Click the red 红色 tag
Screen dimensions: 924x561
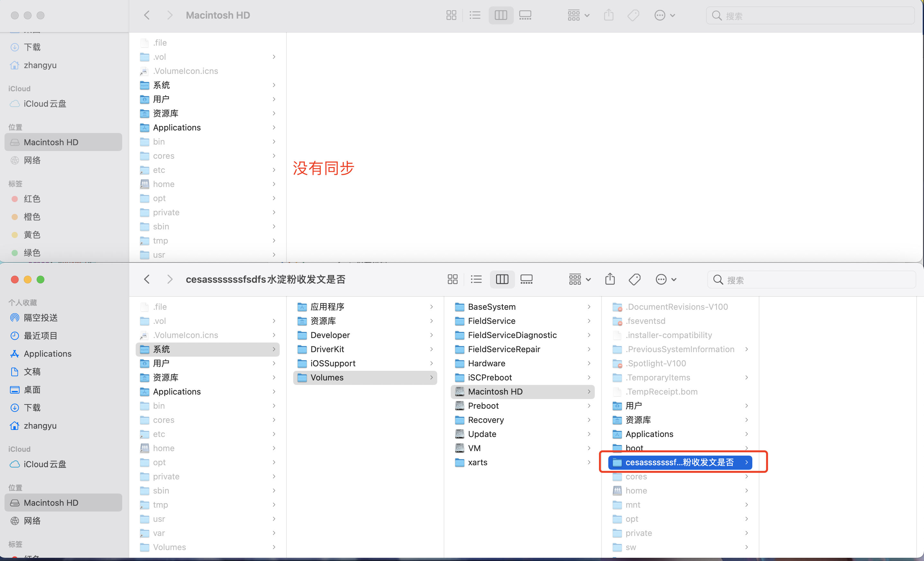pos(32,199)
